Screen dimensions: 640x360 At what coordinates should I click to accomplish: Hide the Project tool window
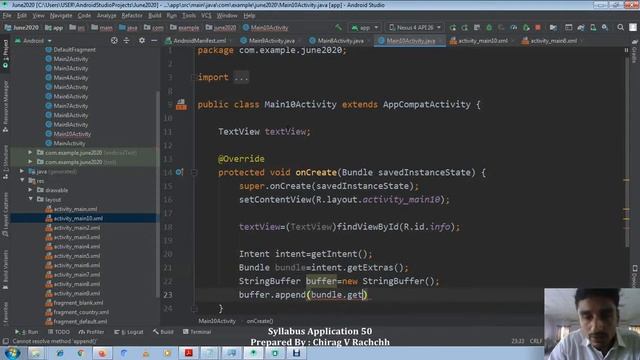pyautogui.click(x=154, y=40)
